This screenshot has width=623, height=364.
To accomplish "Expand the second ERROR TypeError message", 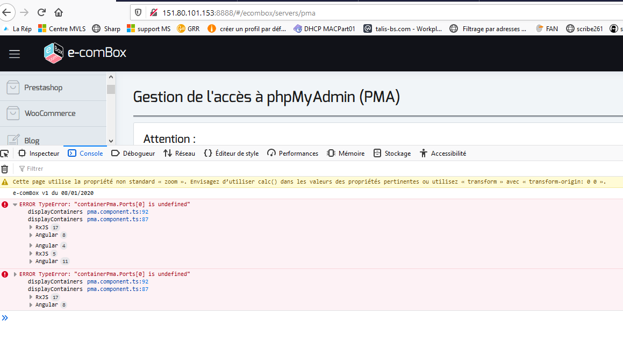I will point(15,274).
